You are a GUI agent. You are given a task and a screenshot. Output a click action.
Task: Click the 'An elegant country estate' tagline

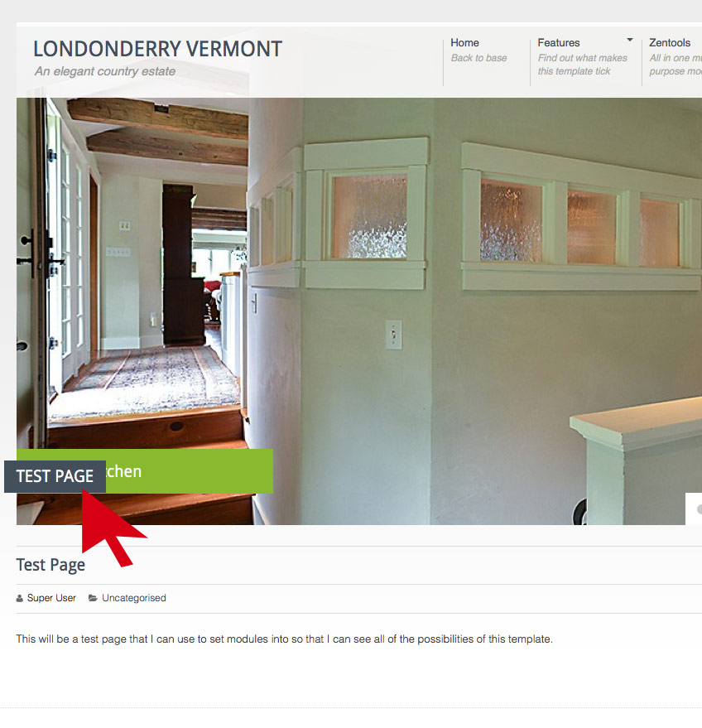pyautogui.click(x=105, y=71)
